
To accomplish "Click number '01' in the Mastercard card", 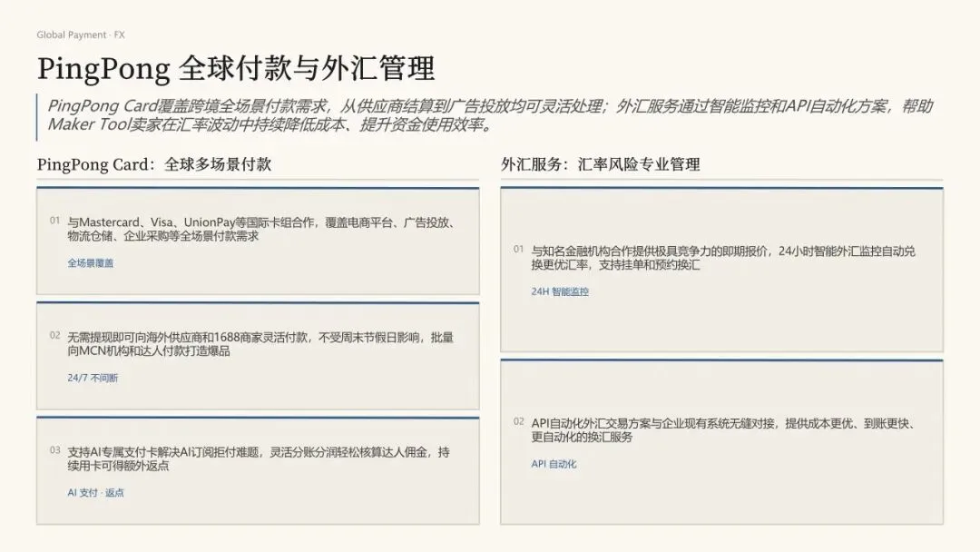I will [x=55, y=221].
